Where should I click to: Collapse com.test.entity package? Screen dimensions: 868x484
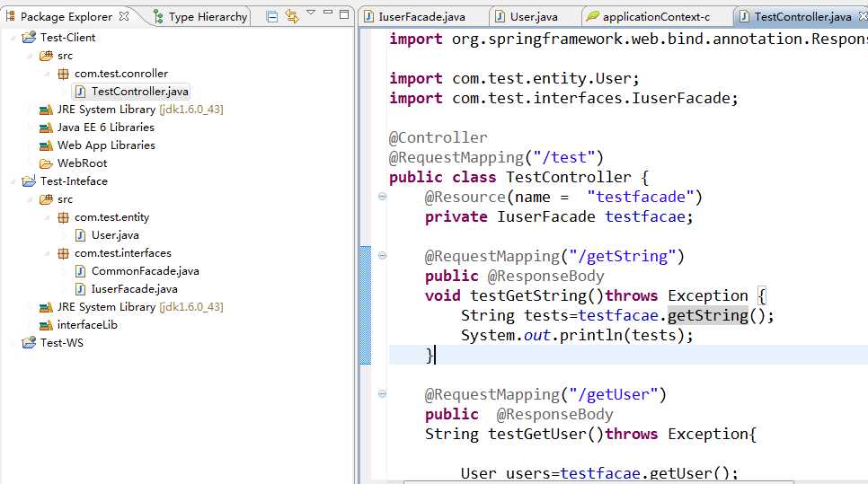click(49, 217)
